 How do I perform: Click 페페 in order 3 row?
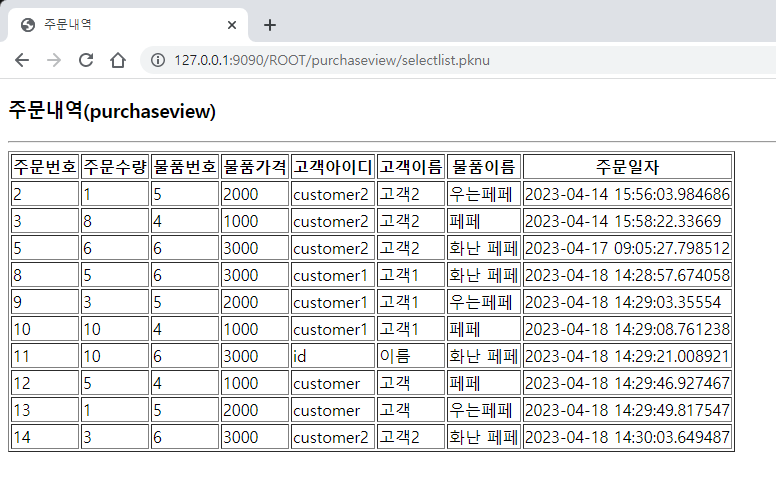(484, 221)
